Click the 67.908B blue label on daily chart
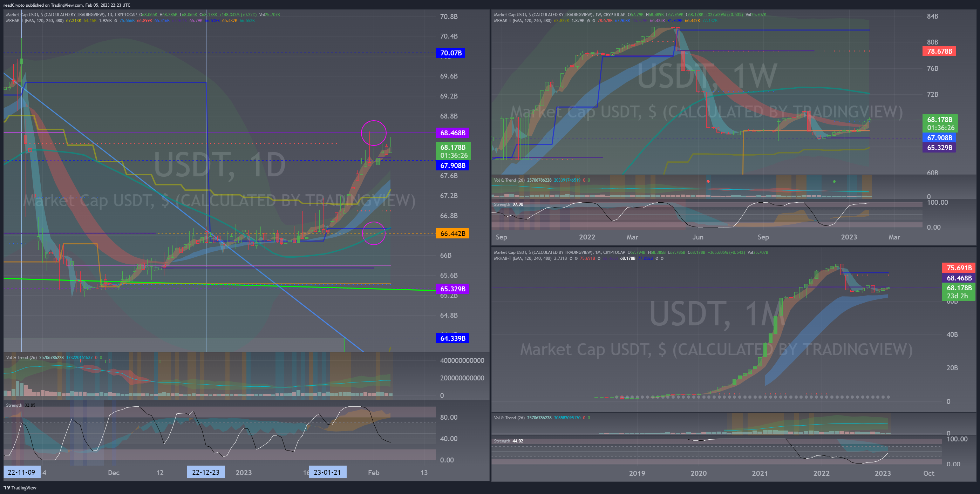The height and width of the screenshot is (494, 980). point(453,165)
